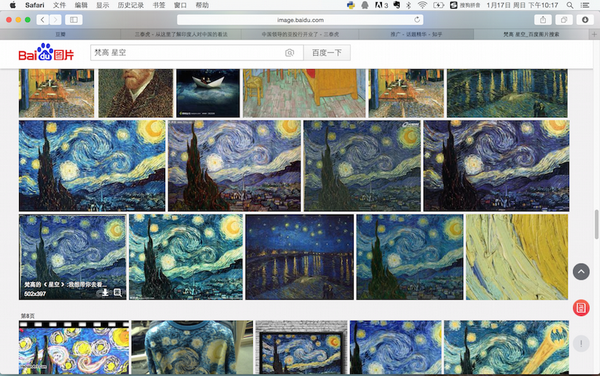The width and height of the screenshot is (600, 376).
Task: Click the red floating feedback icon
Action: [x=581, y=308]
